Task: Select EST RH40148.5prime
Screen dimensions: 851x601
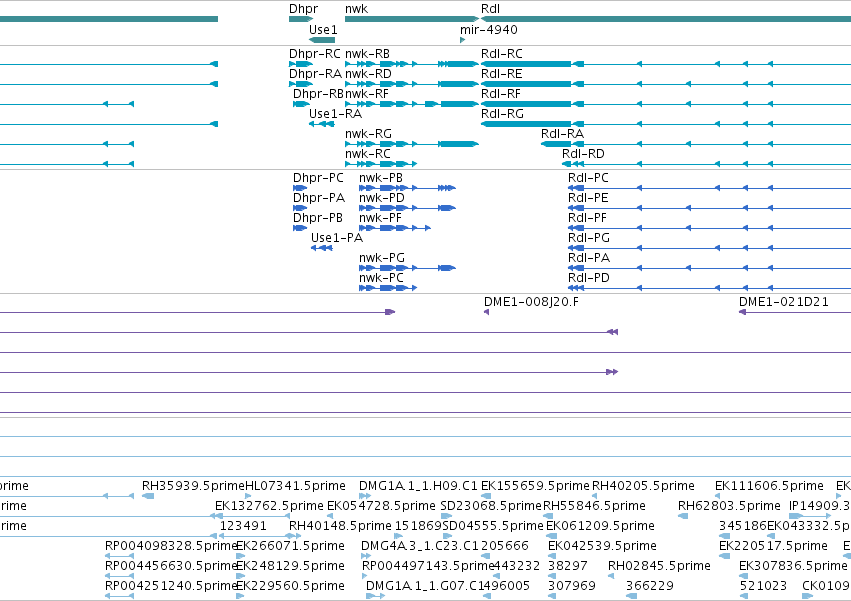Action: point(340,526)
